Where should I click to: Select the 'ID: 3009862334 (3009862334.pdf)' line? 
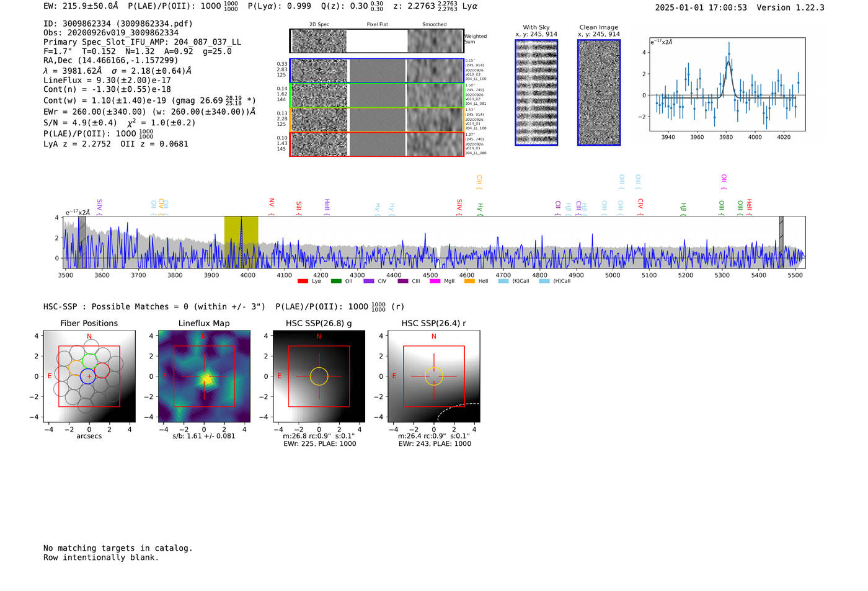(118, 24)
